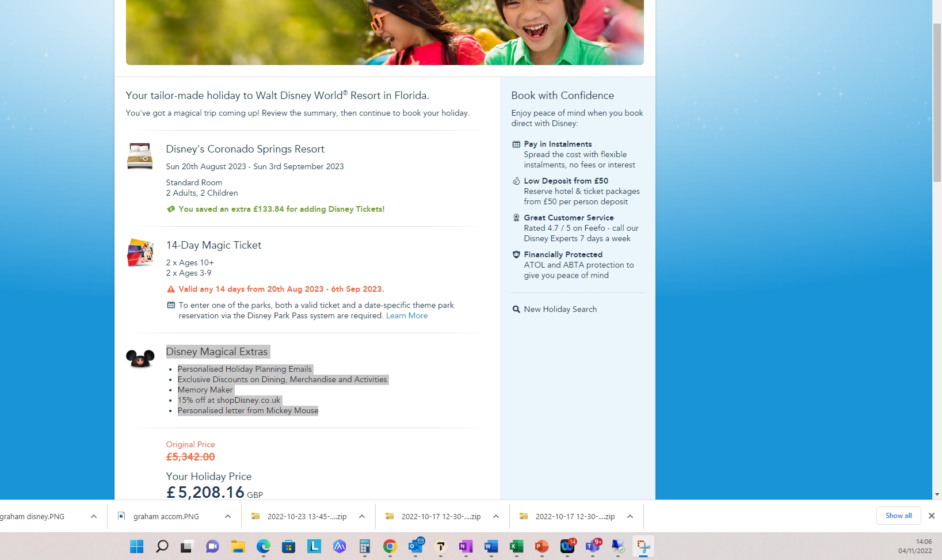942x560 pixels.
Task: Click the shield icon beside Financially Protected
Action: (516, 254)
